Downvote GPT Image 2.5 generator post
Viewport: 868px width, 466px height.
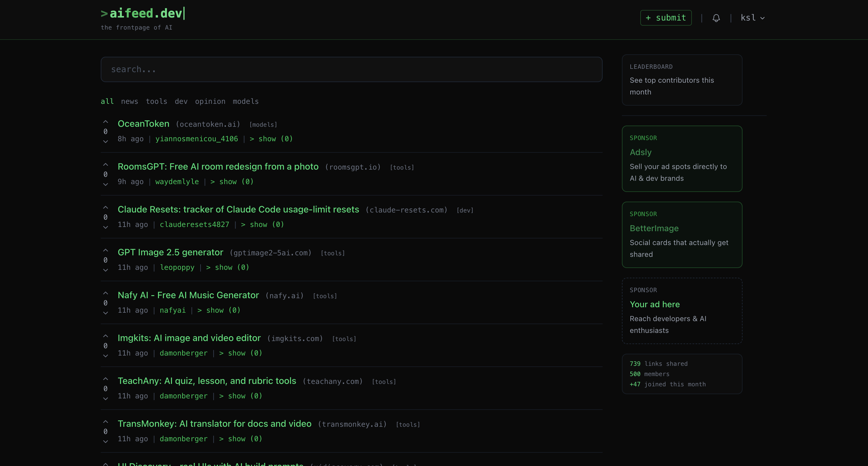pos(106,270)
